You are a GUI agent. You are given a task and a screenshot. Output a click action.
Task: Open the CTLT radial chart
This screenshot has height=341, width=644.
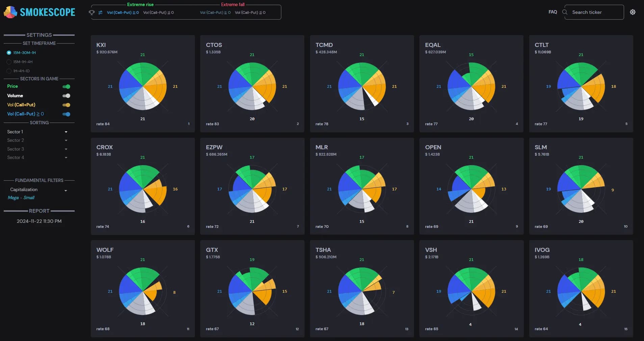coord(581,86)
